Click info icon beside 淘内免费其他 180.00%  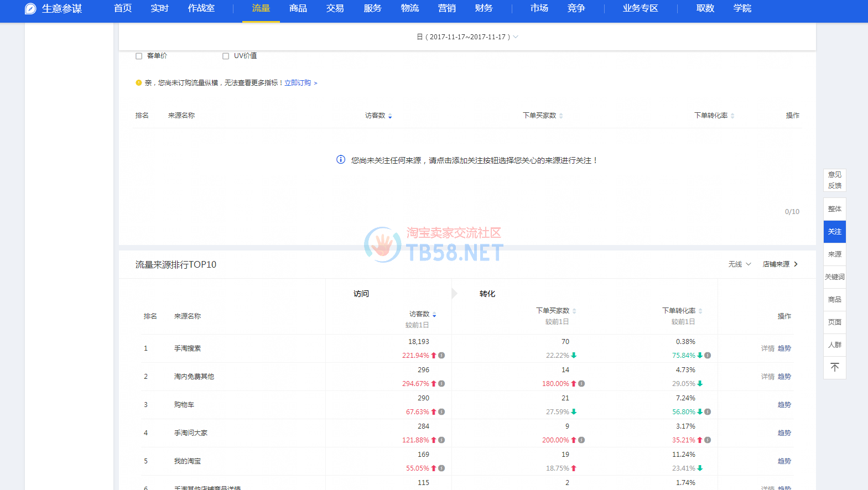click(x=581, y=384)
